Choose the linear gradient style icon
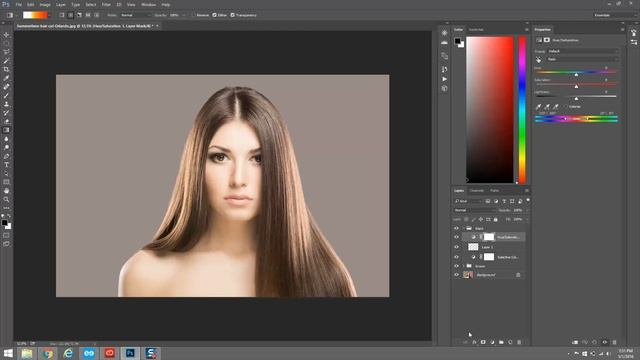The image size is (640, 360). click(x=62, y=15)
